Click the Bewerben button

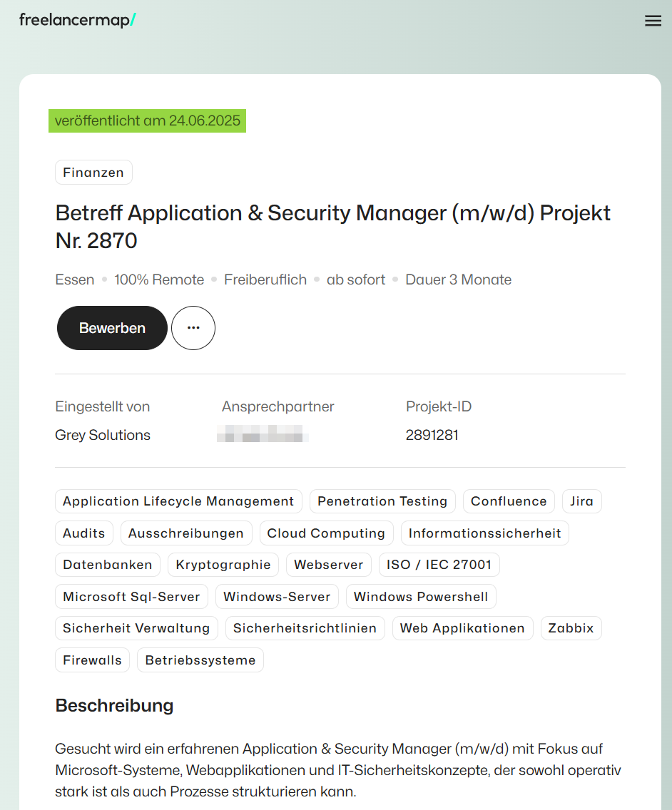click(112, 328)
